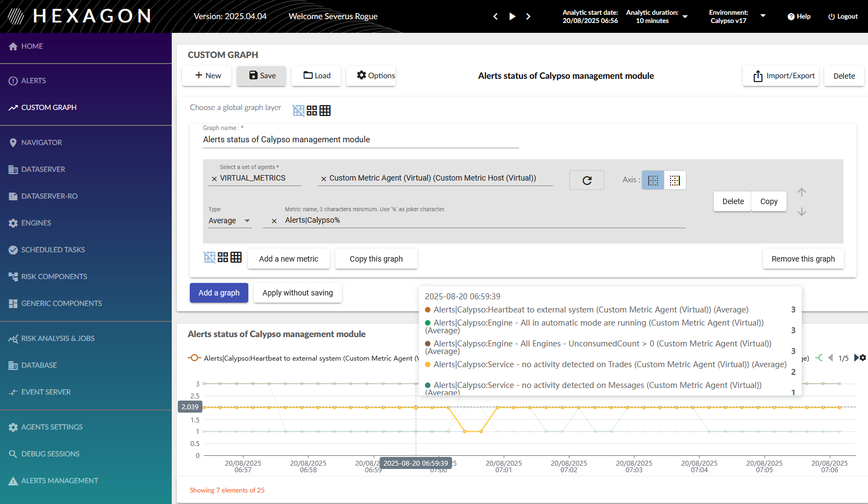This screenshot has height=504, width=868.
Task: Select the two-column global graph layer
Action: tap(312, 111)
